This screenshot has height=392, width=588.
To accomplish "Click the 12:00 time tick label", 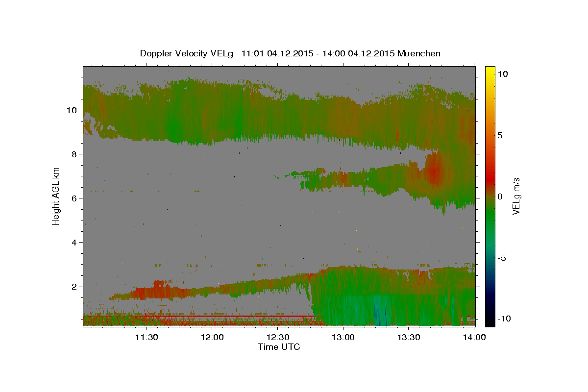I will tap(212, 337).
